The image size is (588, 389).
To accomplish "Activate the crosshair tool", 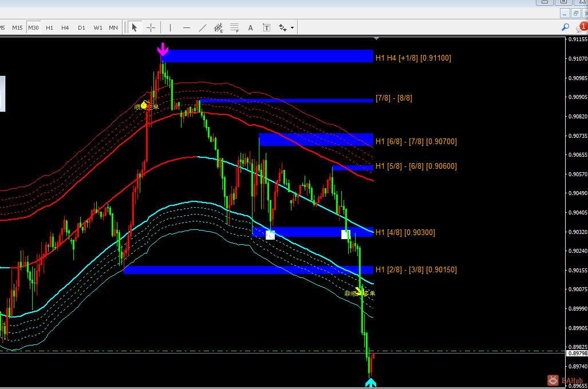I will click(151, 27).
